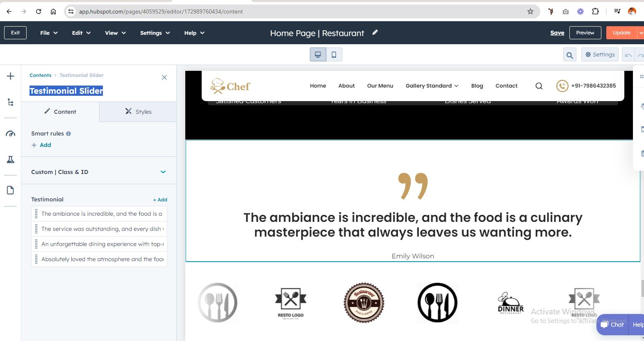This screenshot has height=341, width=644.
Task: Click the Smart rules info icon
Action: (x=68, y=133)
